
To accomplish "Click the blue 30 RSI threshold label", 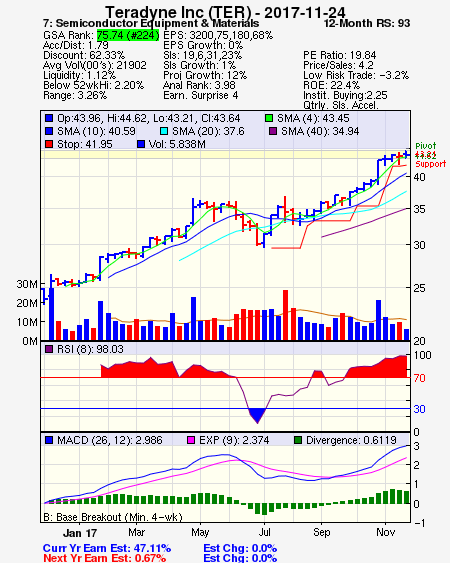I will (x=419, y=409).
